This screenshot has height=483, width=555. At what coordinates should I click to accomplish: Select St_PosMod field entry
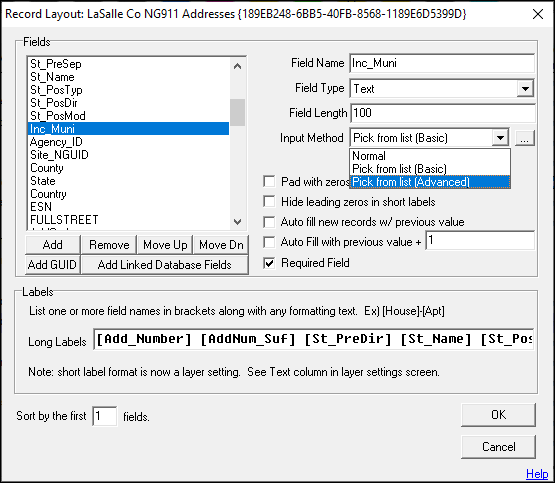click(x=128, y=116)
